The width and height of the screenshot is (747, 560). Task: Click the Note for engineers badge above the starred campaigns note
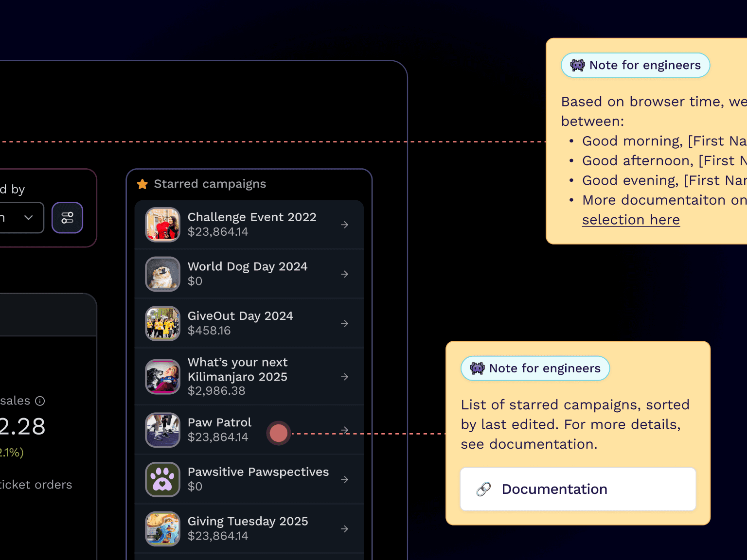(535, 368)
